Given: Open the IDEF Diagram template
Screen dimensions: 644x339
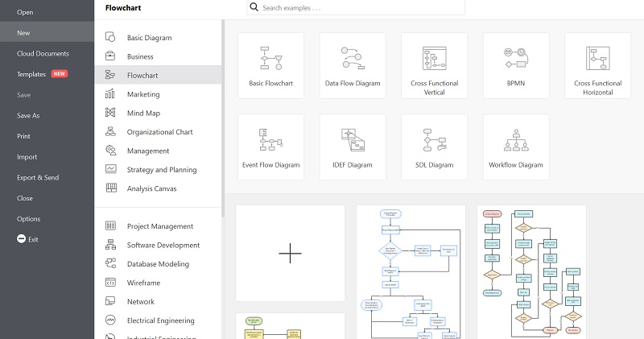Looking at the screenshot, I should point(353,147).
